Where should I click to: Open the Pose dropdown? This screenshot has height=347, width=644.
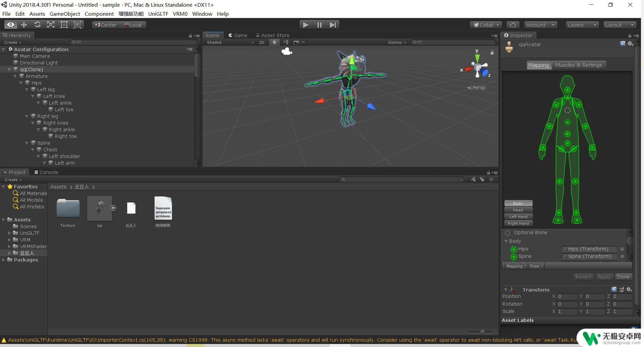point(536,266)
